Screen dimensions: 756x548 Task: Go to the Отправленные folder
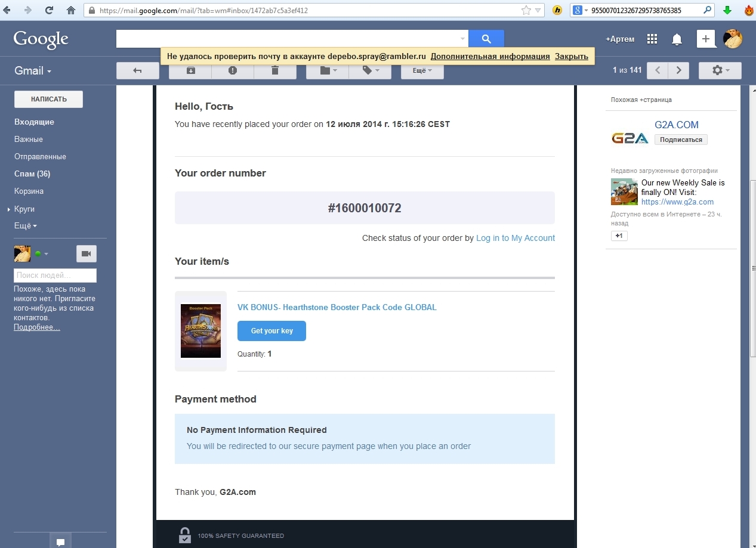(x=40, y=157)
